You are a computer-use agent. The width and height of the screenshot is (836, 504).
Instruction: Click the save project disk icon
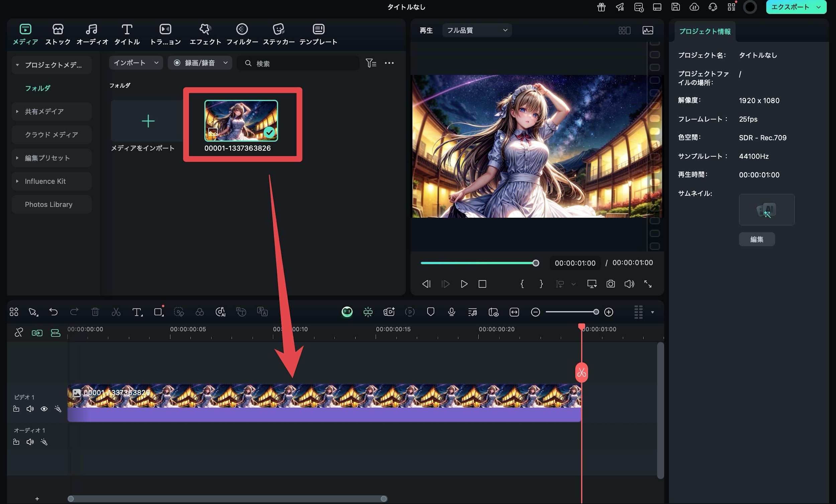675,7
